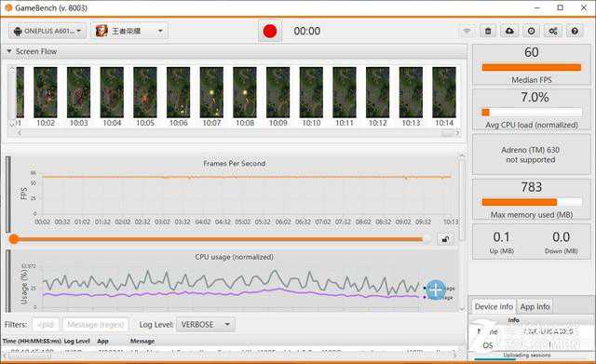The height and width of the screenshot is (364, 596).
Task: Switch to the Device info tab
Action: pyautogui.click(x=494, y=306)
